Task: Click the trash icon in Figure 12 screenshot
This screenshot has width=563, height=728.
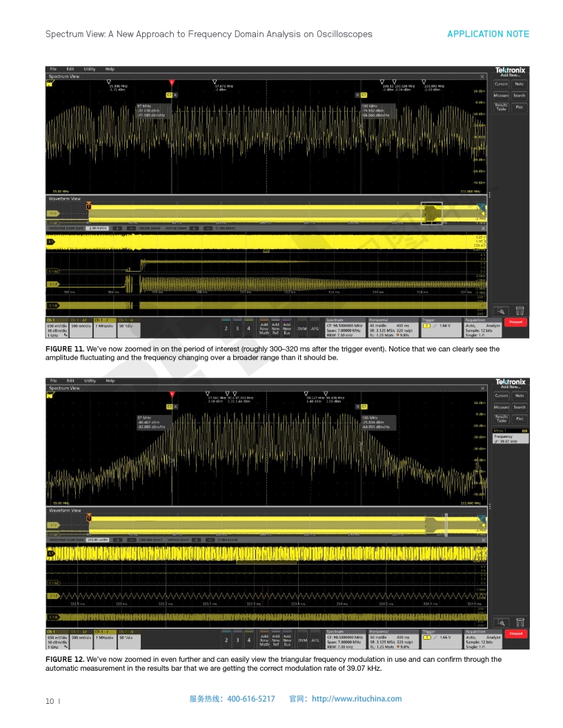Action: 520,623
